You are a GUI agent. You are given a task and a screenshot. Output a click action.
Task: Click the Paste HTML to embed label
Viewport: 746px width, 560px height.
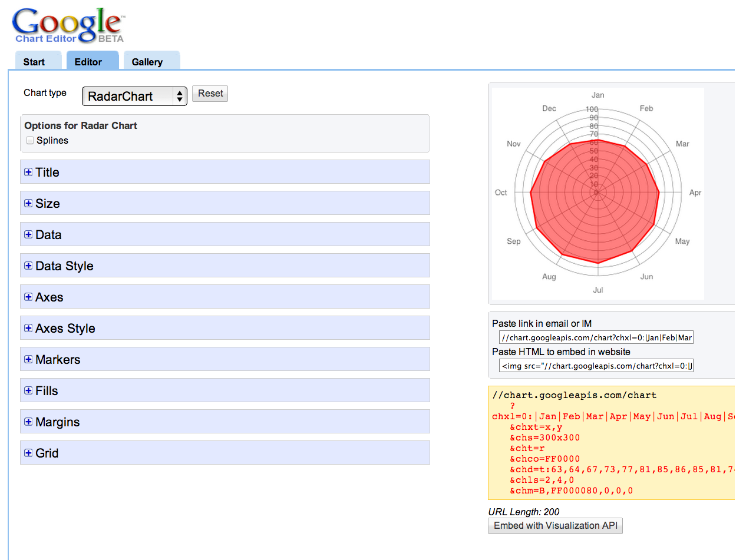[562, 352]
